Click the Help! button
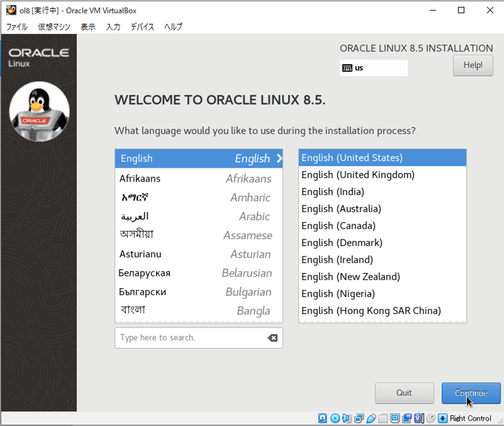 tap(473, 65)
